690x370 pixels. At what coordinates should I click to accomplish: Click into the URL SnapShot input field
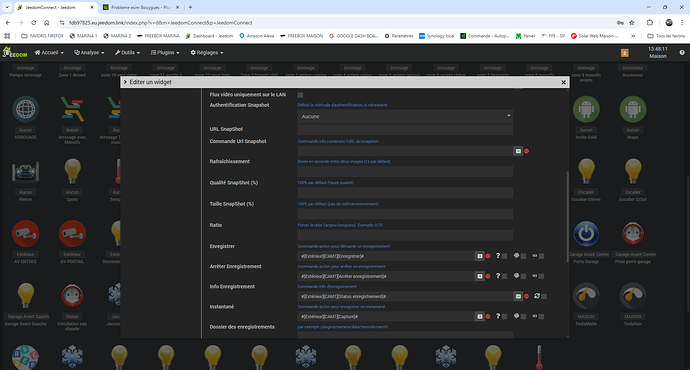[405, 129]
